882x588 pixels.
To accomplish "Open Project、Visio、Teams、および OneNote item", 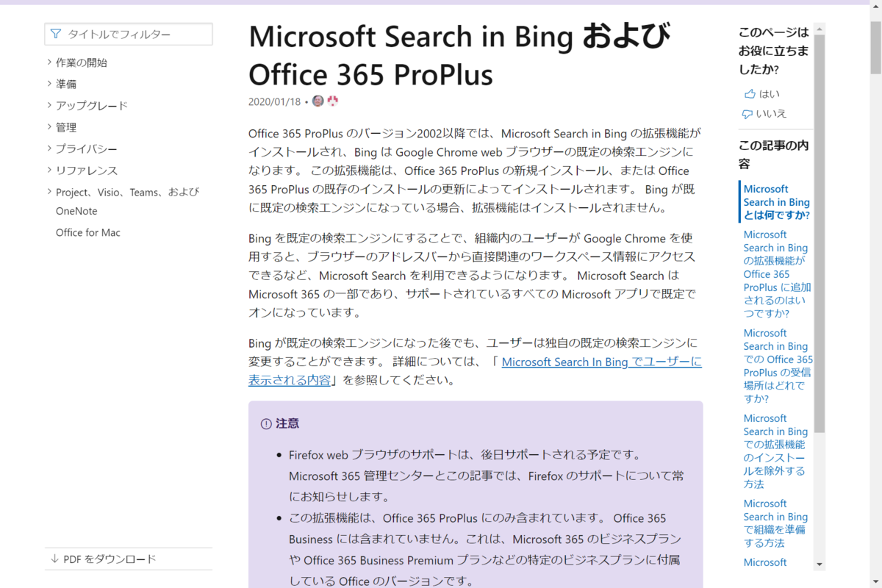I will [128, 201].
